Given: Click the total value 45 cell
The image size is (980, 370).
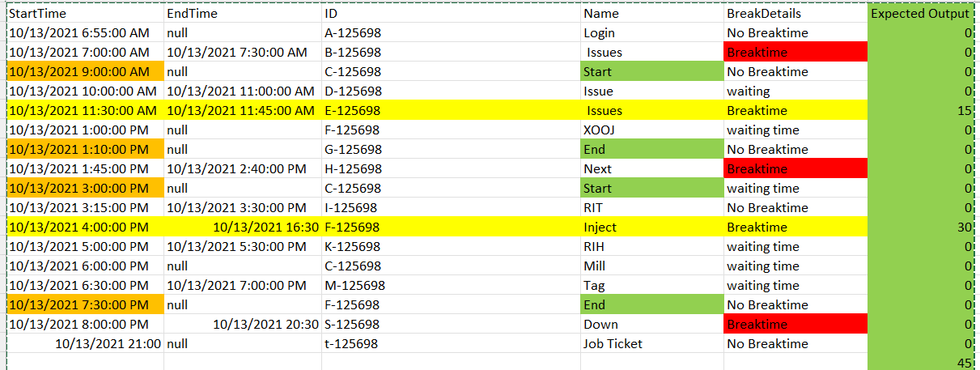Looking at the screenshot, I should pos(920,362).
